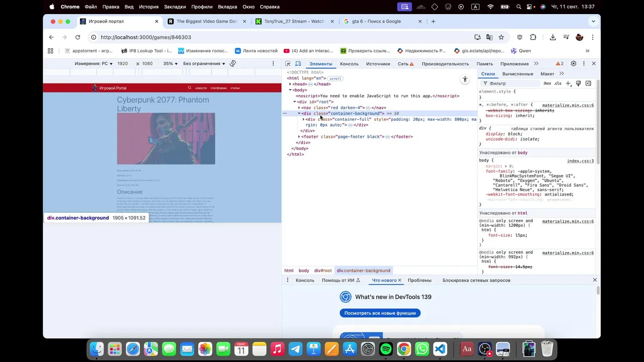Open device toolbar more options menu
The width and height of the screenshot is (644, 362).
(273, 63)
